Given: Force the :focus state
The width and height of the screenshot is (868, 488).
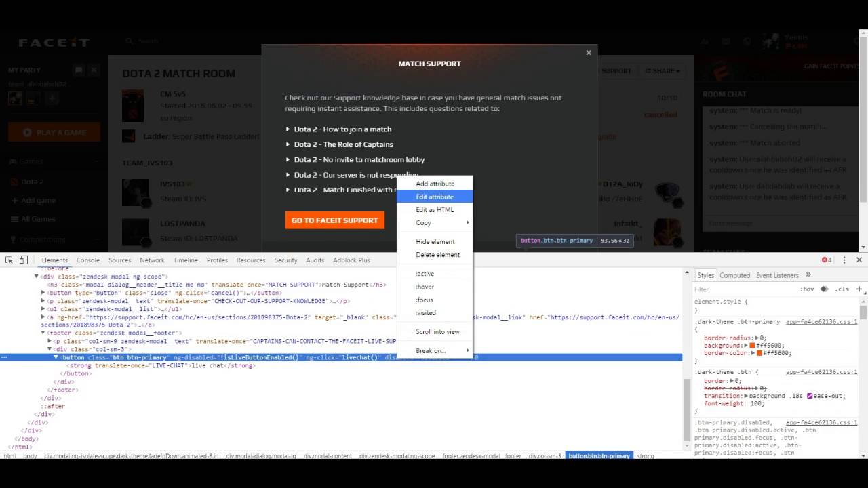Looking at the screenshot, I should pos(435,300).
